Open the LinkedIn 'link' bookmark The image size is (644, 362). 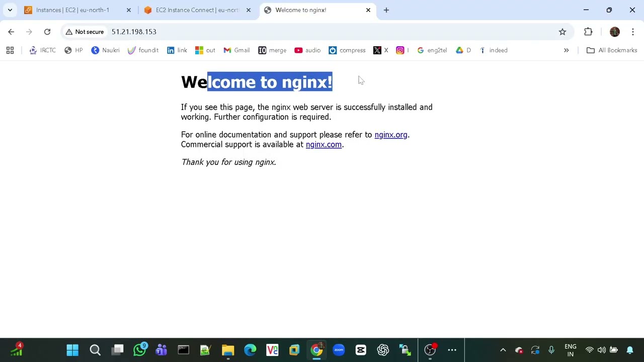pyautogui.click(x=177, y=50)
